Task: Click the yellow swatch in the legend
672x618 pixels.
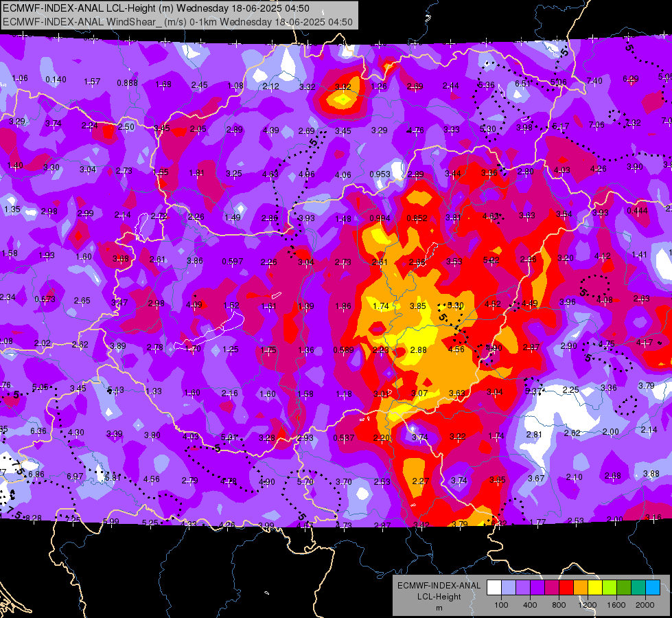Action: click(595, 588)
